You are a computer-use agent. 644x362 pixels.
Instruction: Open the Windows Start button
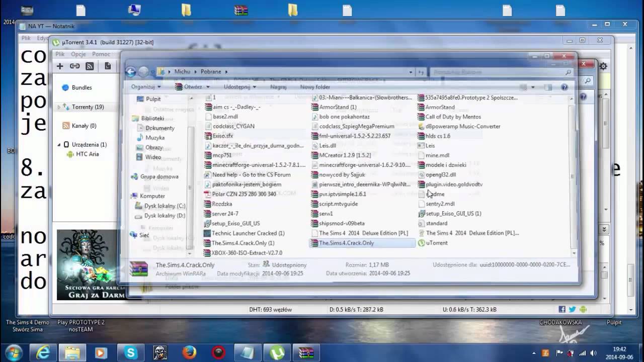pos(14,352)
